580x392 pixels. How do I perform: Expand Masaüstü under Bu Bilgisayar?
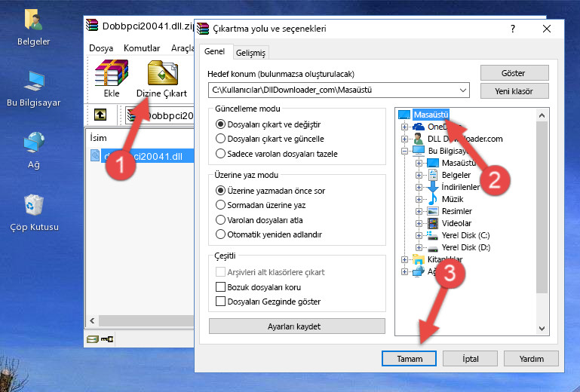tap(419, 163)
